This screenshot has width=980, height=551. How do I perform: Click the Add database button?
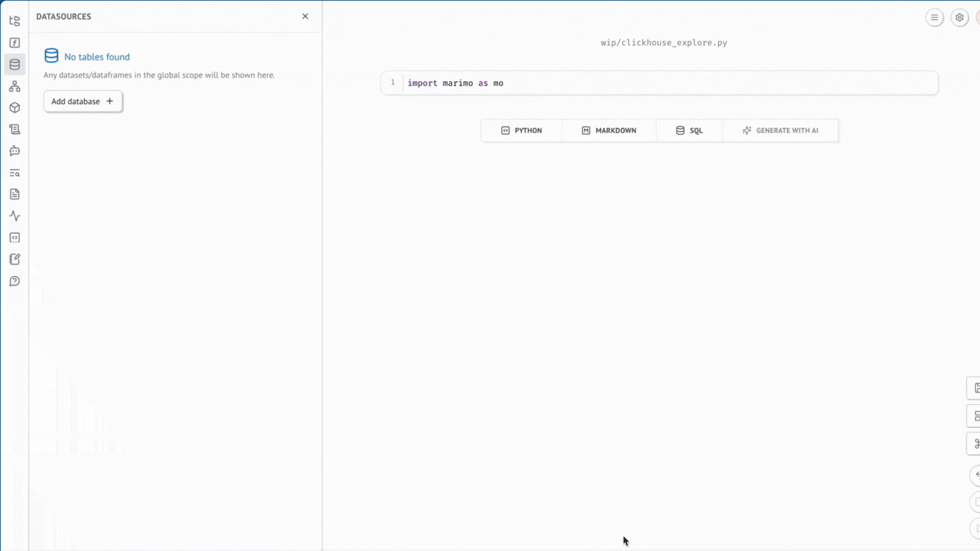point(82,101)
